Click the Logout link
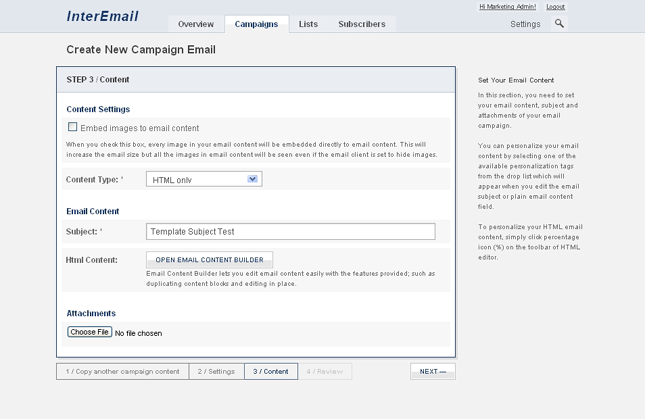 pos(555,7)
